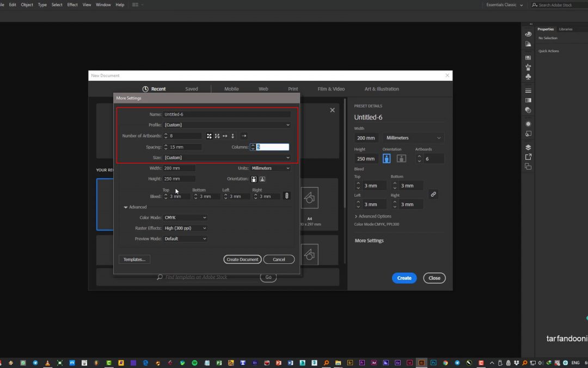This screenshot has width=588, height=368.
Task: Click the Templates... button
Action: coord(134,260)
